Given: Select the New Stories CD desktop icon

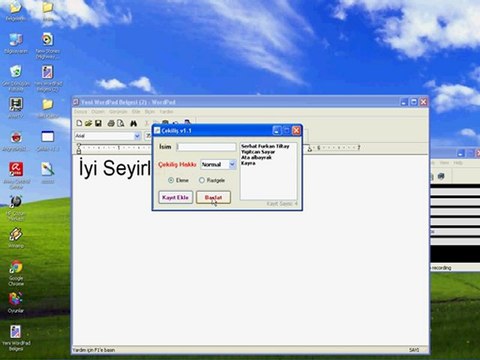Looking at the screenshot, I should [47, 46].
